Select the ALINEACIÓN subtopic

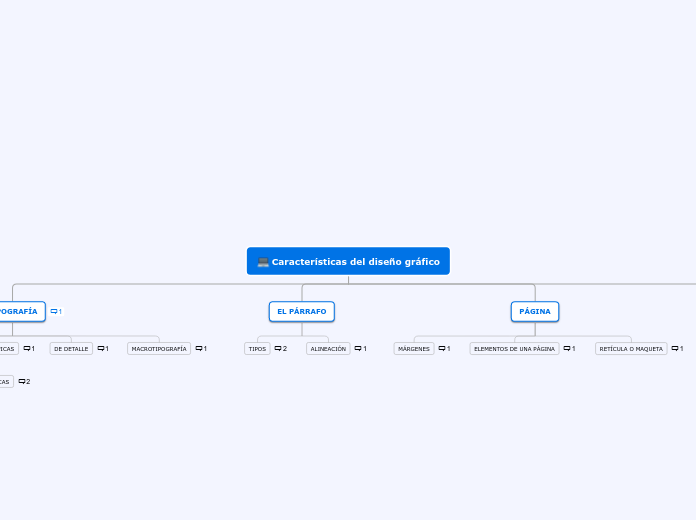tap(328, 349)
